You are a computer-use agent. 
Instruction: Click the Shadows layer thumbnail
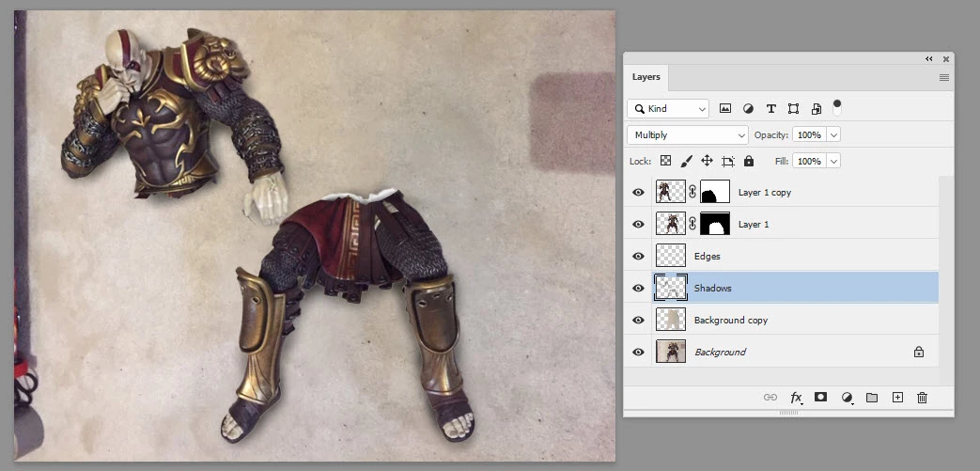click(671, 288)
